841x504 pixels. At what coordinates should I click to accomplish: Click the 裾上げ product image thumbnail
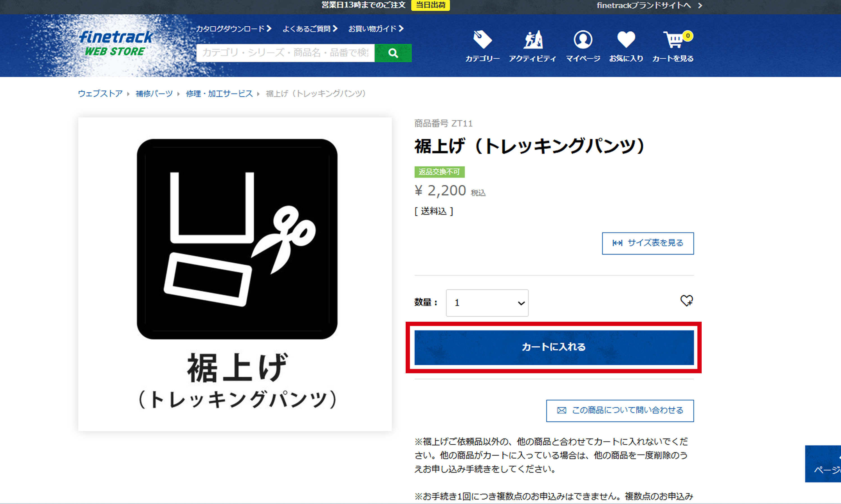pos(235,274)
